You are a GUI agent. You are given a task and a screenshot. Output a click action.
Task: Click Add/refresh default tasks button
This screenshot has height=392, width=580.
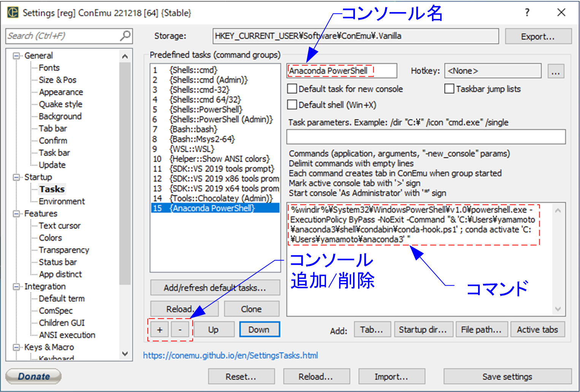(215, 288)
